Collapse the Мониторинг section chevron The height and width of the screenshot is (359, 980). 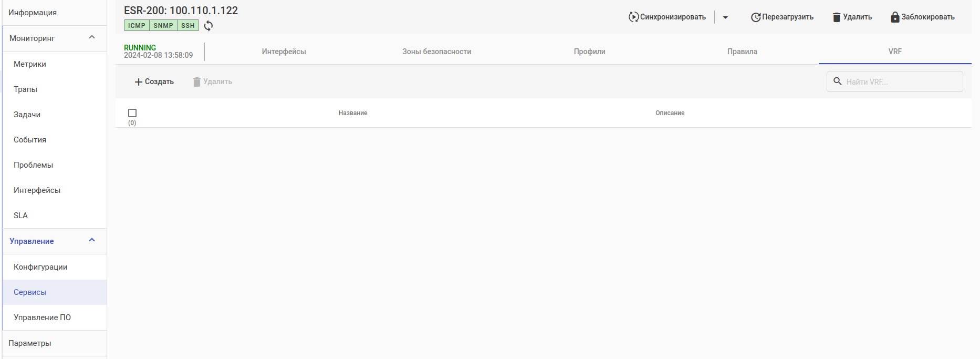[x=92, y=37]
